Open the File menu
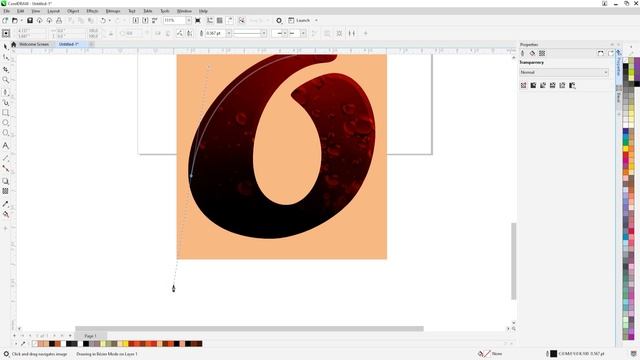 7,11
